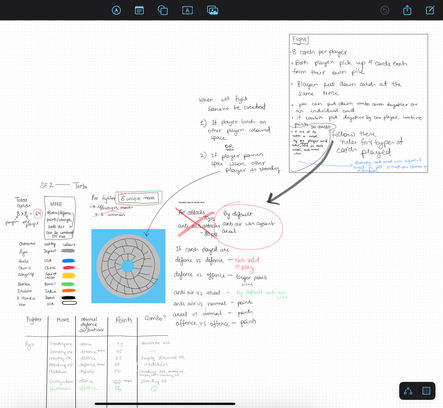Click the "Move" table header
443x408 pixels.
63,319
